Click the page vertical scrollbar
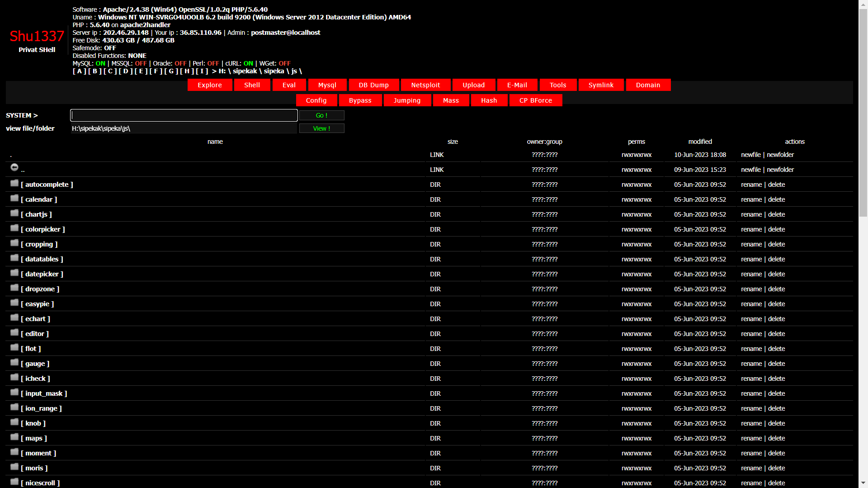The height and width of the screenshot is (488, 868). 863,113
